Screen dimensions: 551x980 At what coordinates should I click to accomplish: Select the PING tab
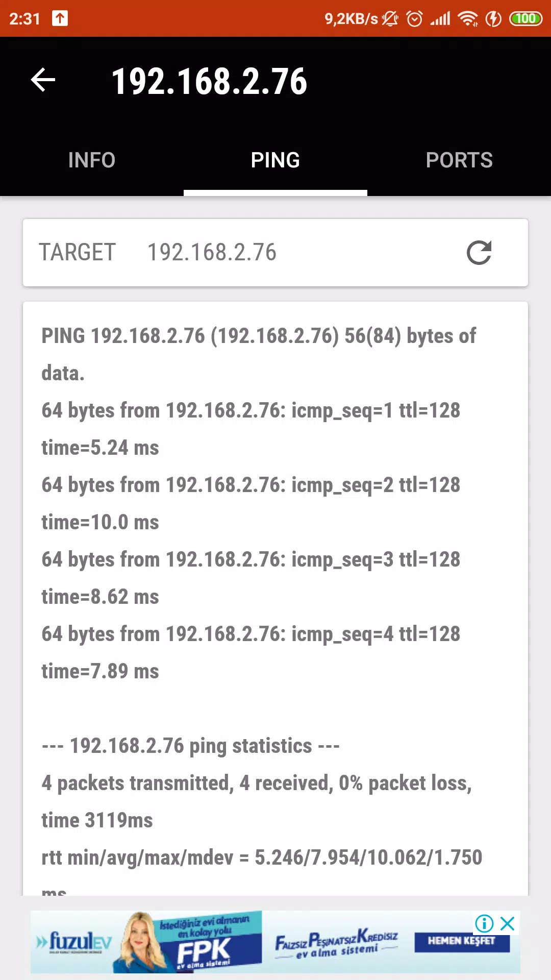[x=275, y=160]
